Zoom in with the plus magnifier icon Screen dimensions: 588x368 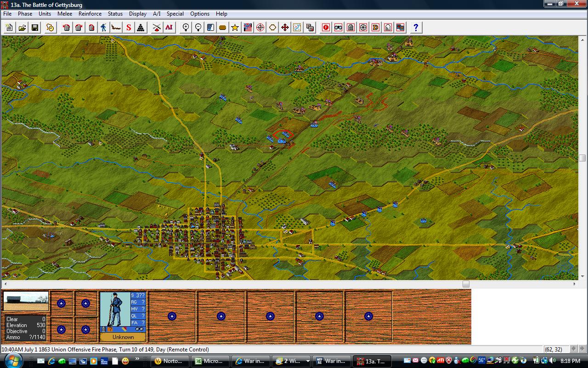186,28
